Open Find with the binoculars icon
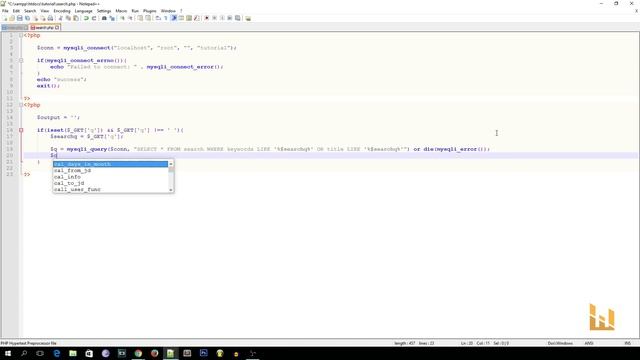This screenshot has height=360, width=640. point(104,18)
